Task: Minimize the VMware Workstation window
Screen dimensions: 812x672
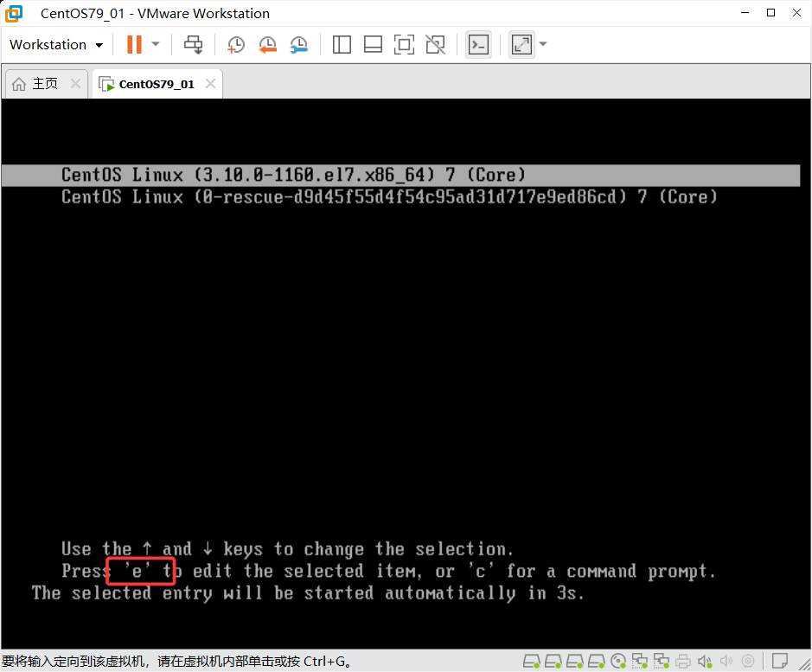Action: click(745, 13)
